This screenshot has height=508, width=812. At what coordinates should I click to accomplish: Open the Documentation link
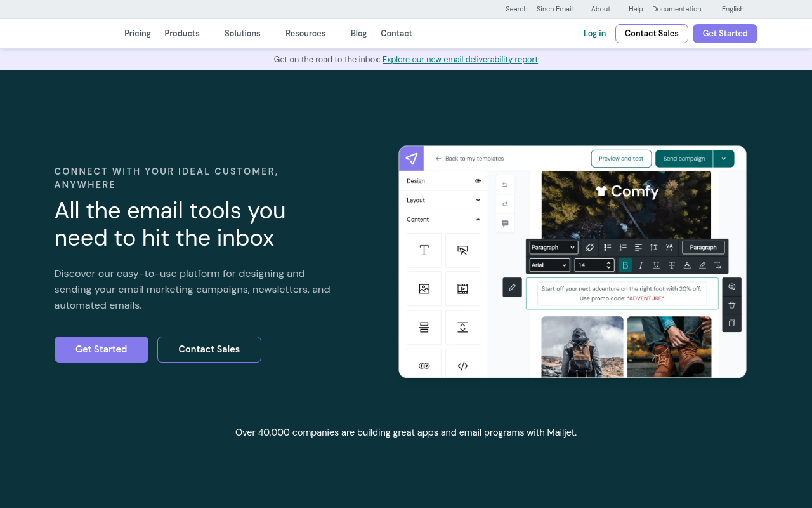(x=677, y=9)
